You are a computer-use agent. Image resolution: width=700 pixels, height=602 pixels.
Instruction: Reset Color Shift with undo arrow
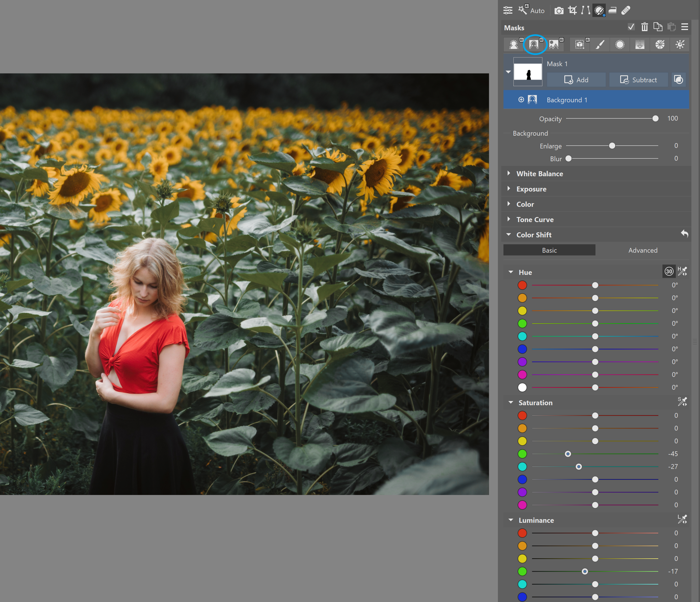pos(684,234)
